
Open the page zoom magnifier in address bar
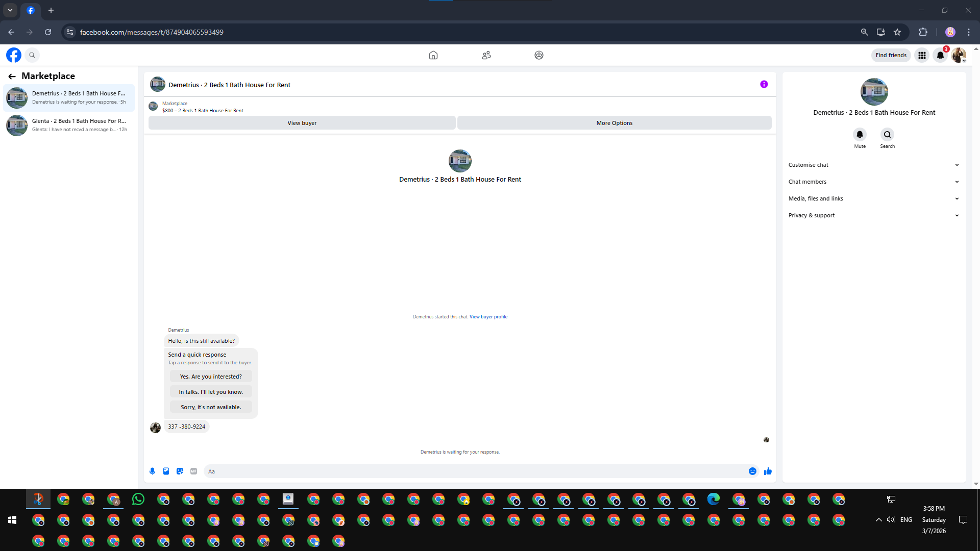864,32
